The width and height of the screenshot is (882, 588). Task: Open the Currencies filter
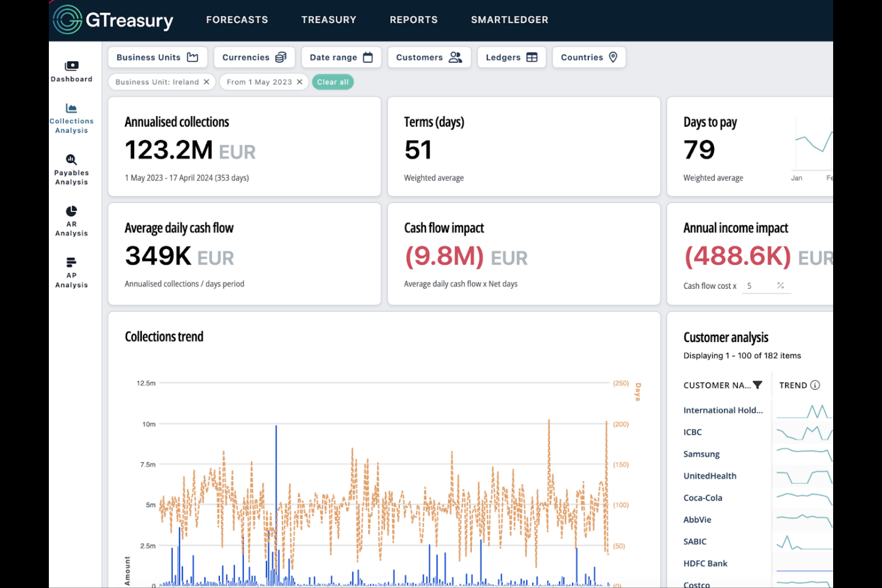tap(254, 57)
